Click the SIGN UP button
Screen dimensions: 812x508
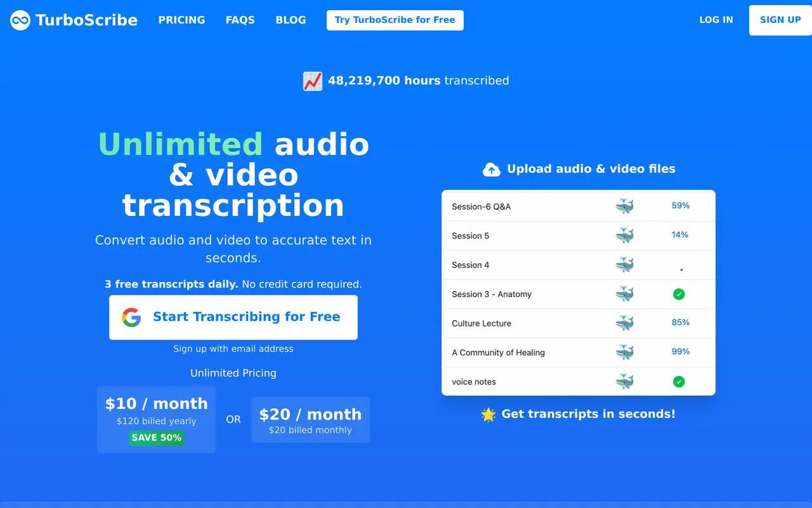point(780,20)
